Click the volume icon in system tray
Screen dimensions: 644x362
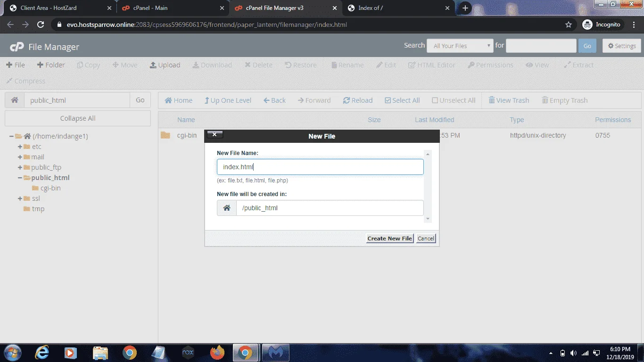[573, 353]
